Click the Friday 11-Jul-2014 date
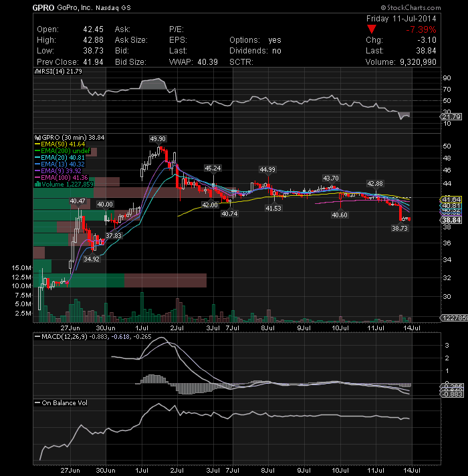The width and height of the screenshot is (468, 476). (401, 19)
